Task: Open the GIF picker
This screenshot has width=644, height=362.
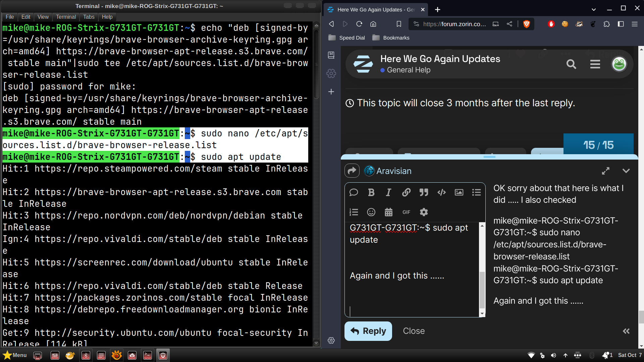Action: 406,212
